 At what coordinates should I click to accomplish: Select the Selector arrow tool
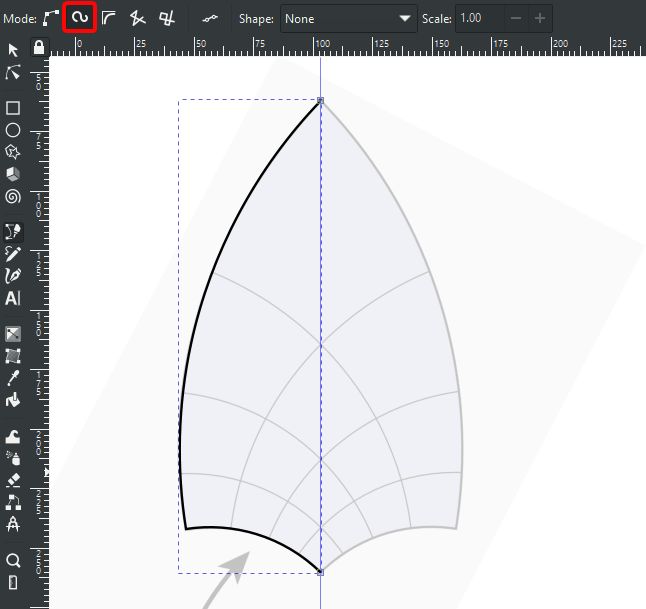point(13,50)
